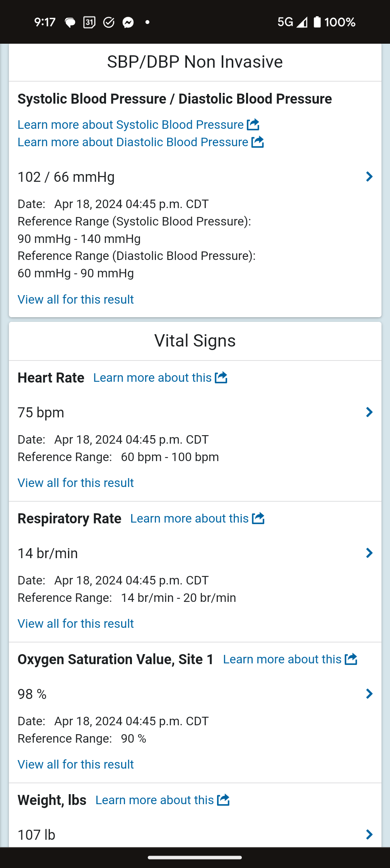Image resolution: width=390 pixels, height=868 pixels.
Task: Tap external-link icon beside Diastolic Blood Pressure link
Action: point(258,142)
